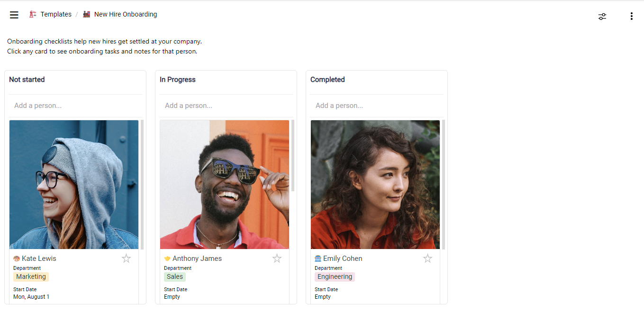
Task: Select New Hire Onboarding breadcrumb item
Action: coord(126,14)
